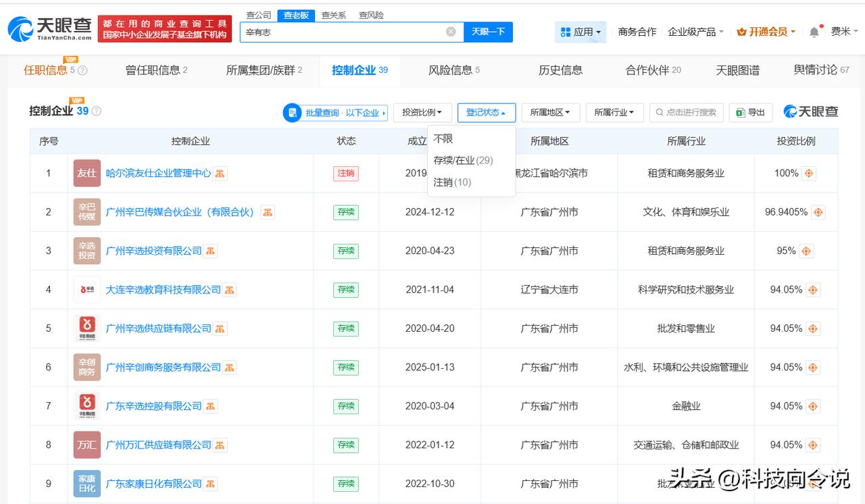Click the structure icon beside 大连辛选教育科技有限公司
Image resolution: width=865 pixels, height=504 pixels.
(230, 291)
